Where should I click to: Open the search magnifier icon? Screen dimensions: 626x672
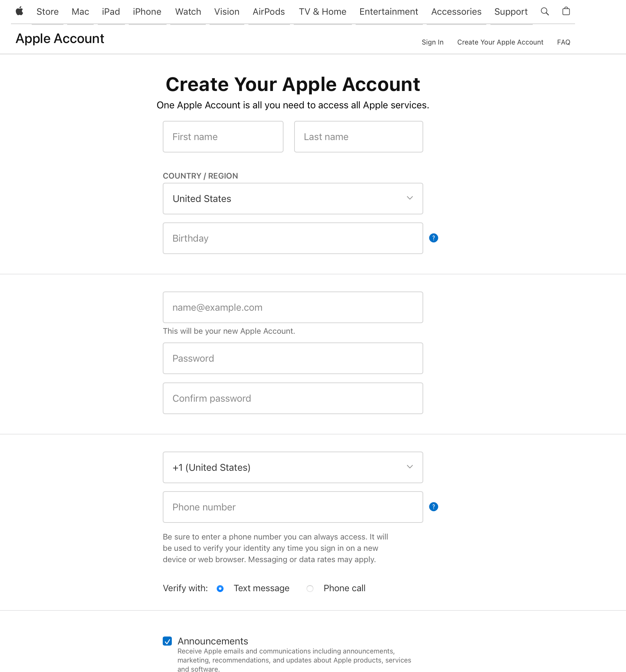[545, 11]
